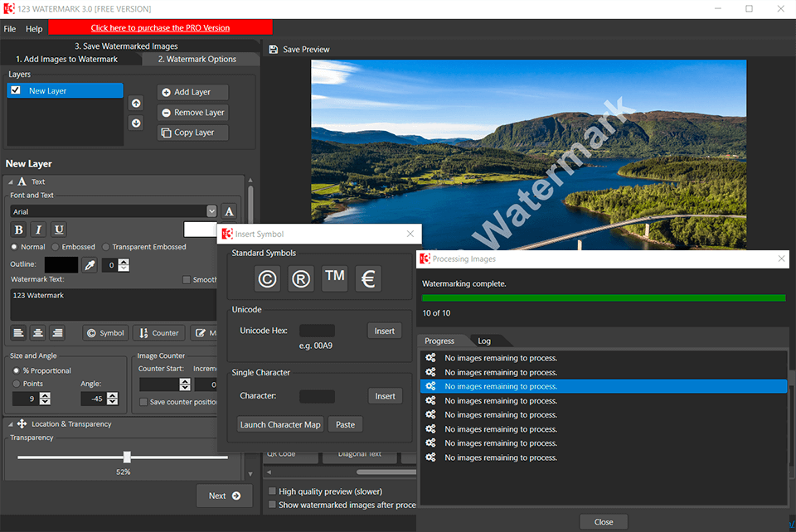Switch to the Log tab in Processing Images
Viewport: 796px width, 532px height.
487,340
